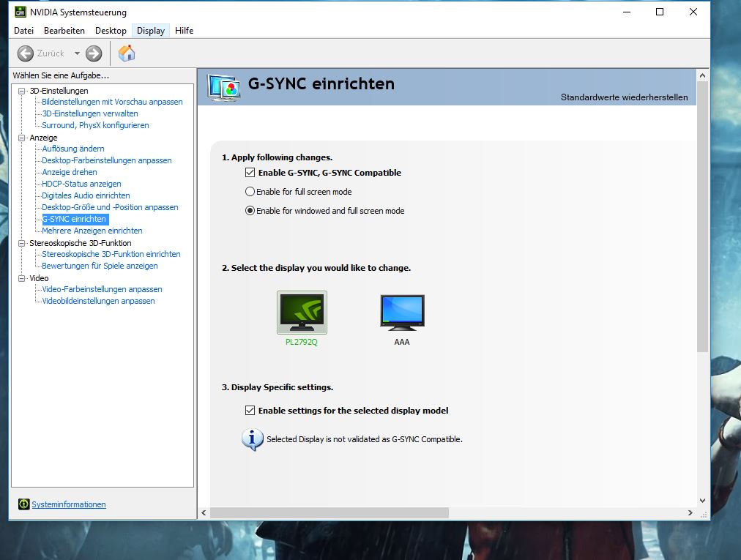Screen dimensions: 741x560
Task: Open Surround, PhysX konfigurieren
Action: coord(95,125)
